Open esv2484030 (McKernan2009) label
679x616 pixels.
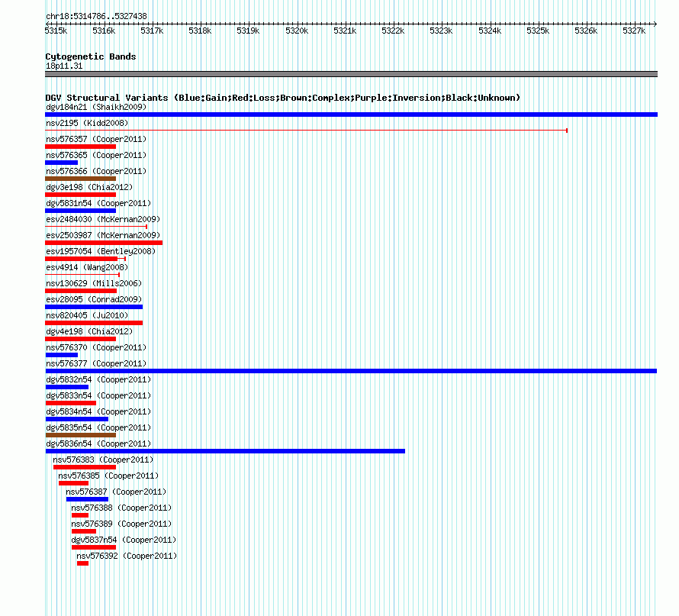click(x=103, y=219)
